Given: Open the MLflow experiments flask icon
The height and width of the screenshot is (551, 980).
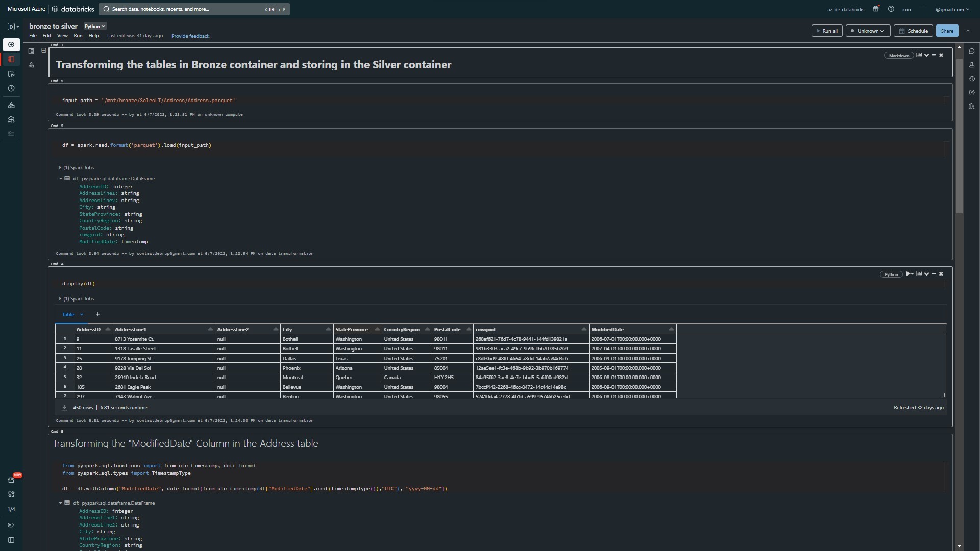Looking at the screenshot, I should point(972,65).
